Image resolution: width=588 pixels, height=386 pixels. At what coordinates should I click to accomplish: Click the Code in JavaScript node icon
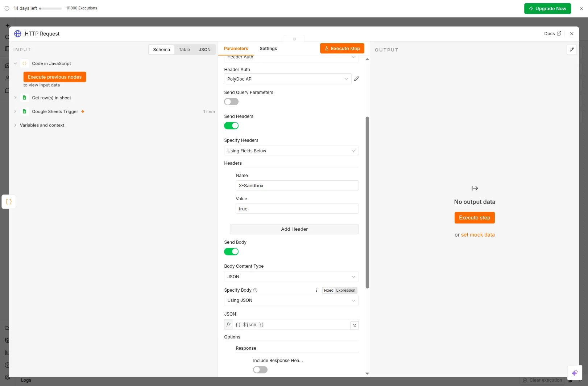click(x=25, y=63)
